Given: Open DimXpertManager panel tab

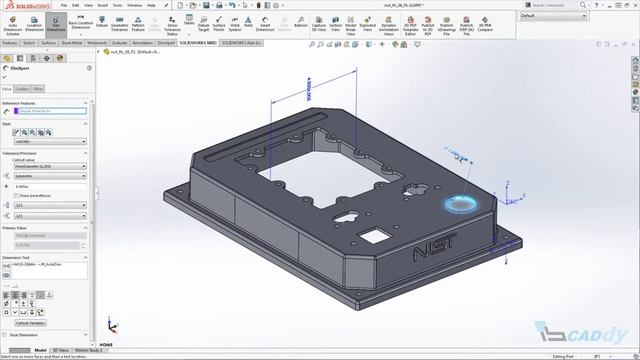Looking at the screenshot, I should 47,58.
